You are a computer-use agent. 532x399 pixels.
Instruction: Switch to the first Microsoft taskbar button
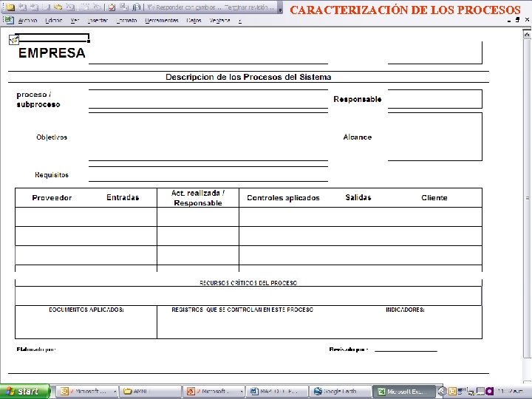pyautogui.click(x=87, y=392)
